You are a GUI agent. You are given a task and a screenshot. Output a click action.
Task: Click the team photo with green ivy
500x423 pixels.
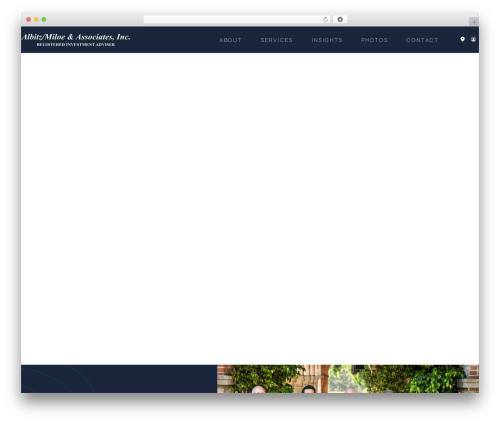coord(348,379)
